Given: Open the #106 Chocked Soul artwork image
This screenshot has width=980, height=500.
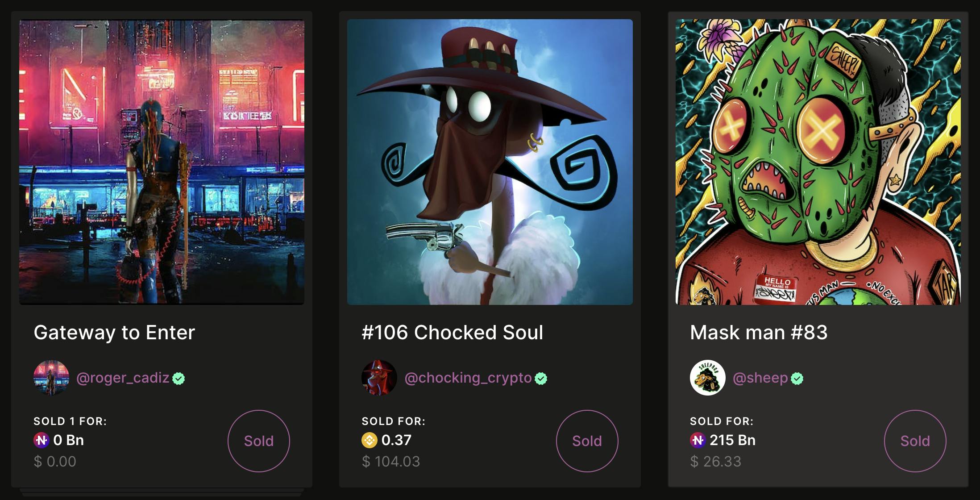Looking at the screenshot, I should tap(490, 162).
